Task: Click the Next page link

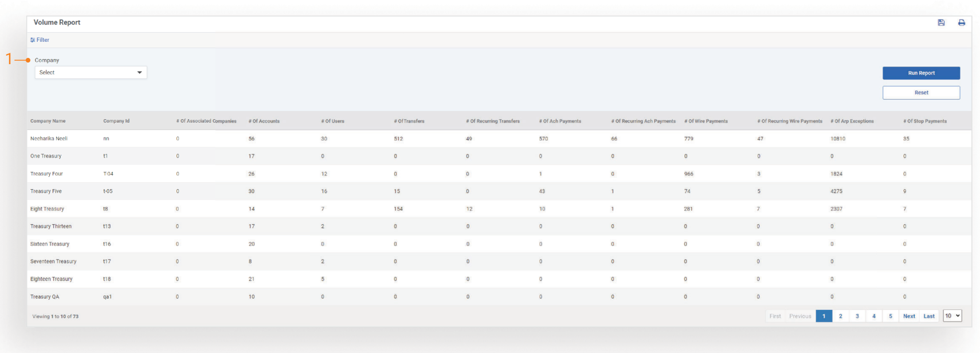Action: (909, 316)
